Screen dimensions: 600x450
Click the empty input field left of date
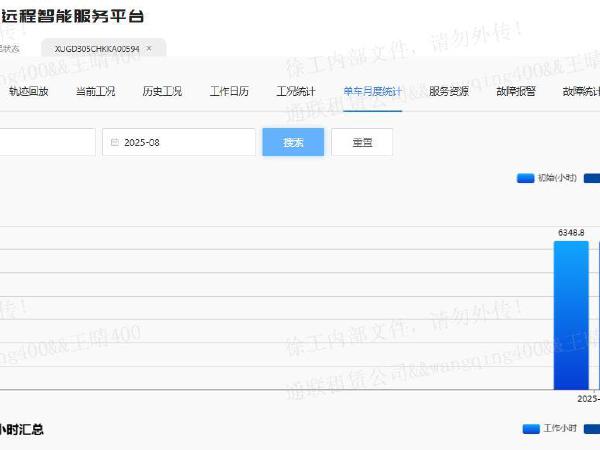coord(45,143)
